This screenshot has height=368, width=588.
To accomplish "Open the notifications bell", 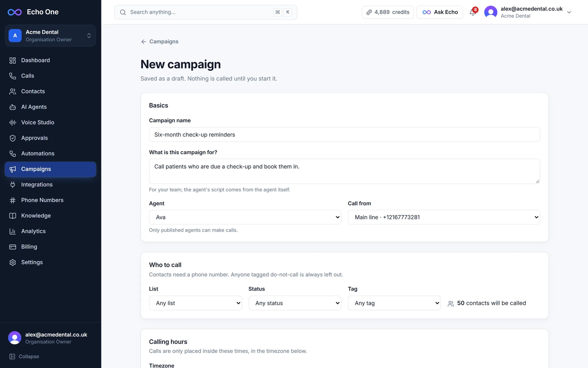I will [x=473, y=12].
